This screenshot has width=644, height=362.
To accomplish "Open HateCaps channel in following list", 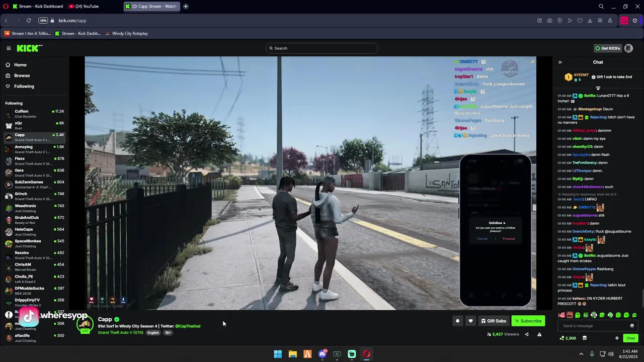I will pos(34,232).
